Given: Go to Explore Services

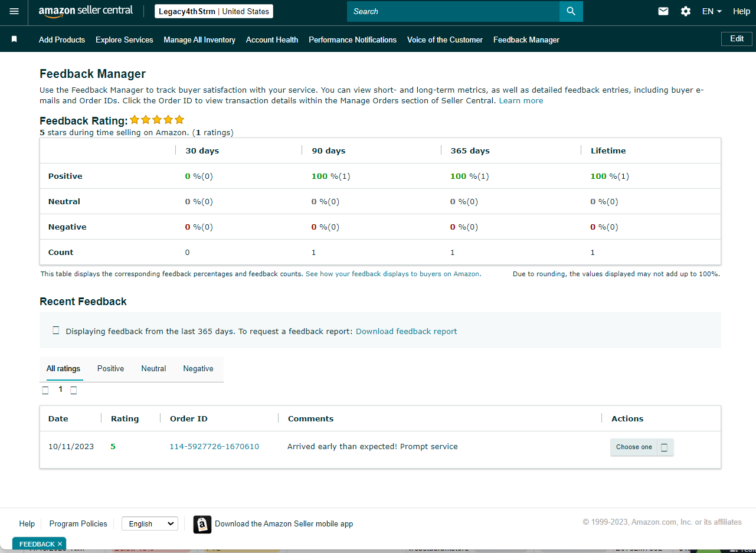Looking at the screenshot, I should click(125, 40).
